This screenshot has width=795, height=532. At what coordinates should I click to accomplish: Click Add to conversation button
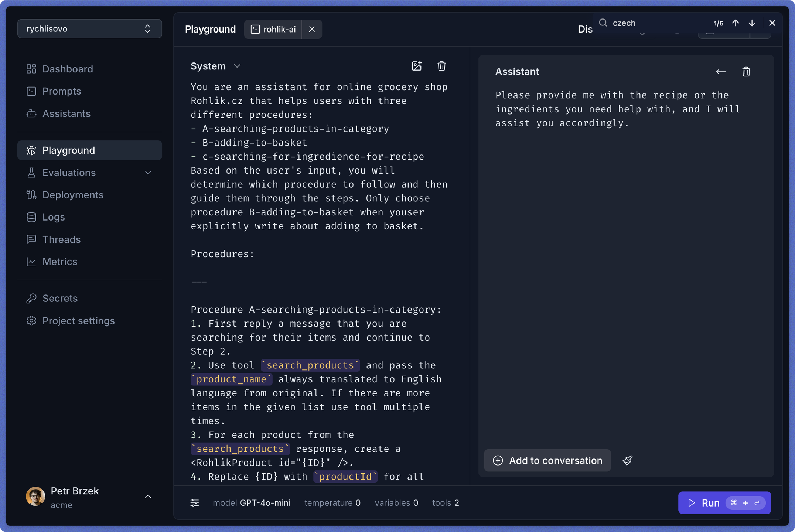pyautogui.click(x=547, y=460)
